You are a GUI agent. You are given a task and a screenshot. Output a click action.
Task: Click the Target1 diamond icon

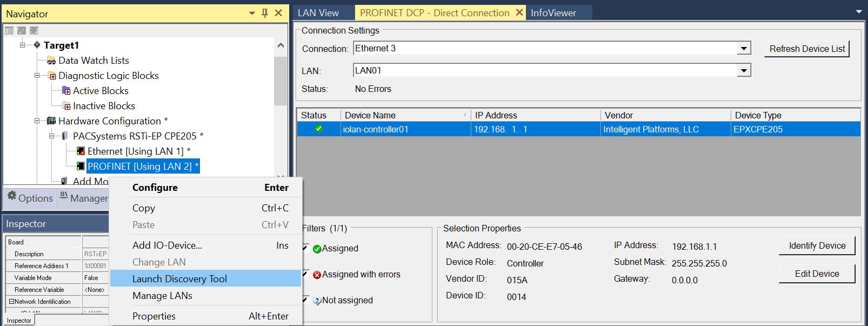point(37,45)
